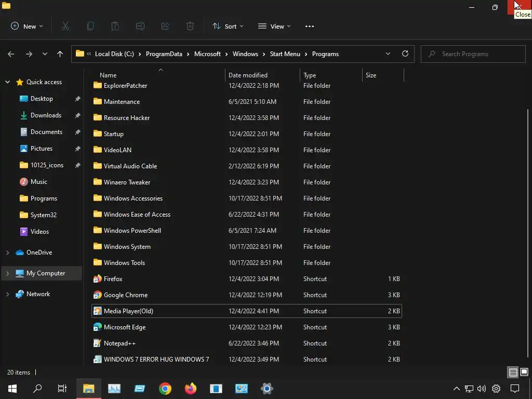532x399 pixels.
Task: Click the Search Programs box
Action: (473, 54)
